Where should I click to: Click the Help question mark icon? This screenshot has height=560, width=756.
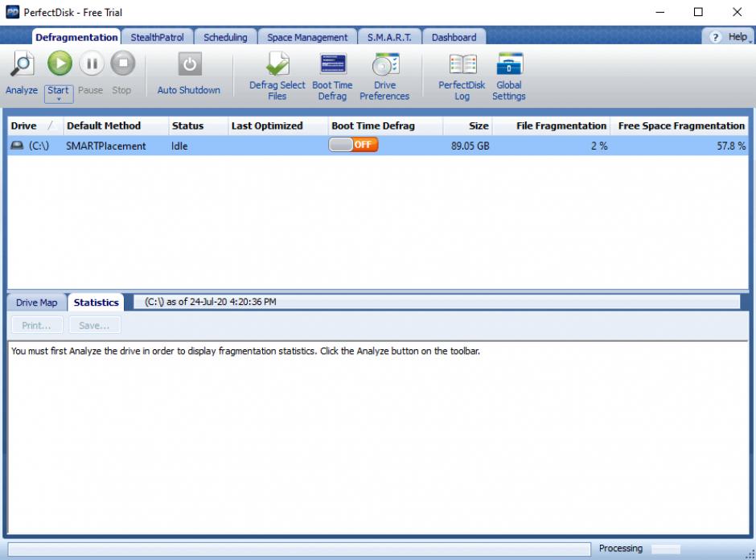click(716, 37)
